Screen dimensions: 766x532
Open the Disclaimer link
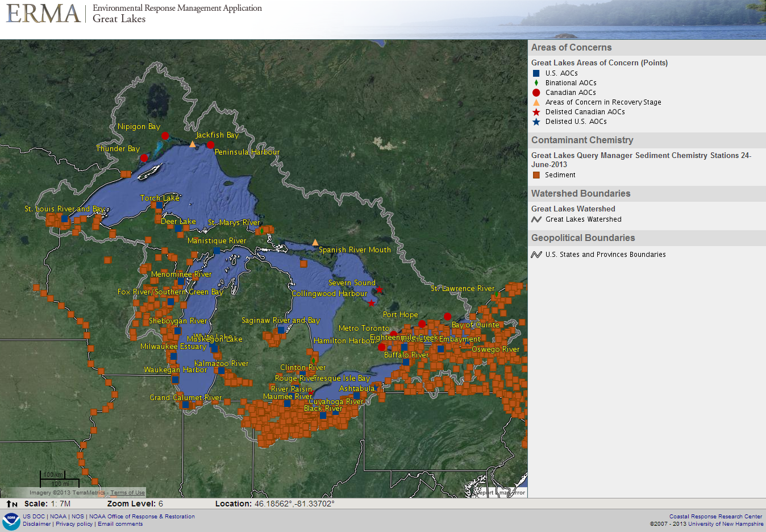click(37, 524)
